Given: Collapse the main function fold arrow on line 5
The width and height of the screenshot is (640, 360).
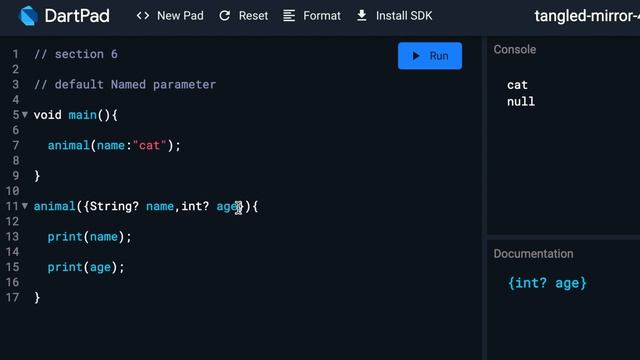Looking at the screenshot, I should click(25, 115).
